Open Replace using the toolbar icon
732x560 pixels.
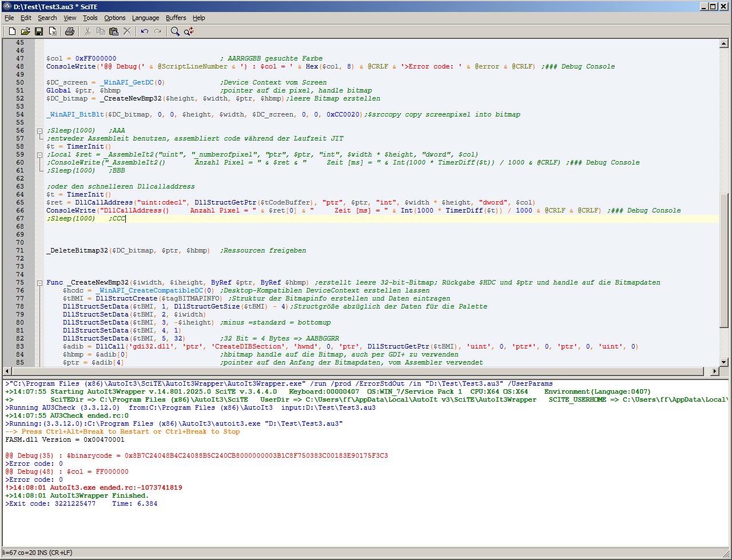[189, 31]
